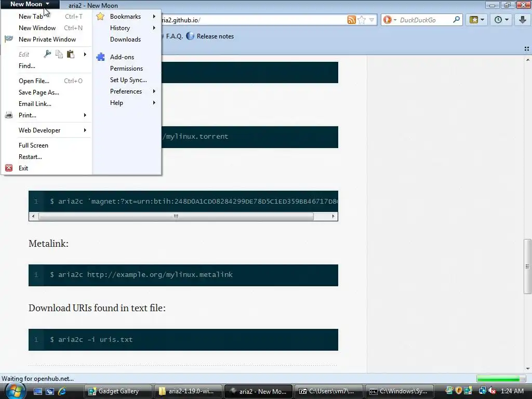Click Show Desktop quick launch icon
Screen dimensions: 532x399
pos(37,391)
